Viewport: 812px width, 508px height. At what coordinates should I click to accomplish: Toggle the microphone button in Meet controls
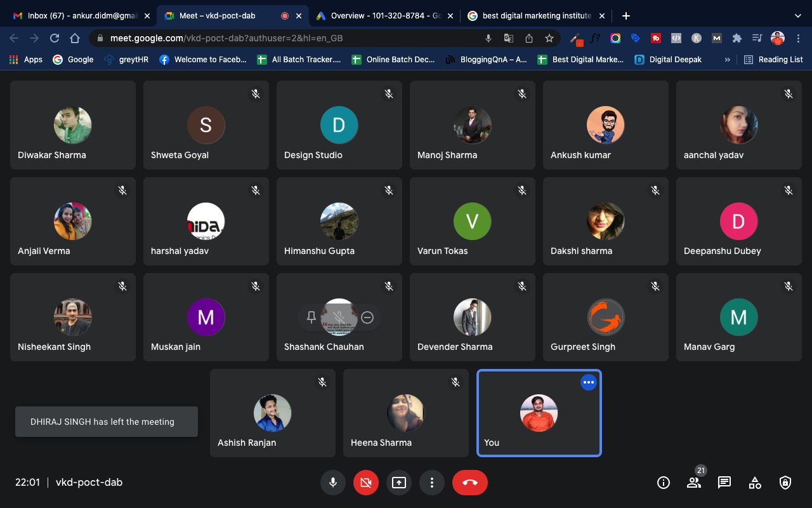pos(332,483)
